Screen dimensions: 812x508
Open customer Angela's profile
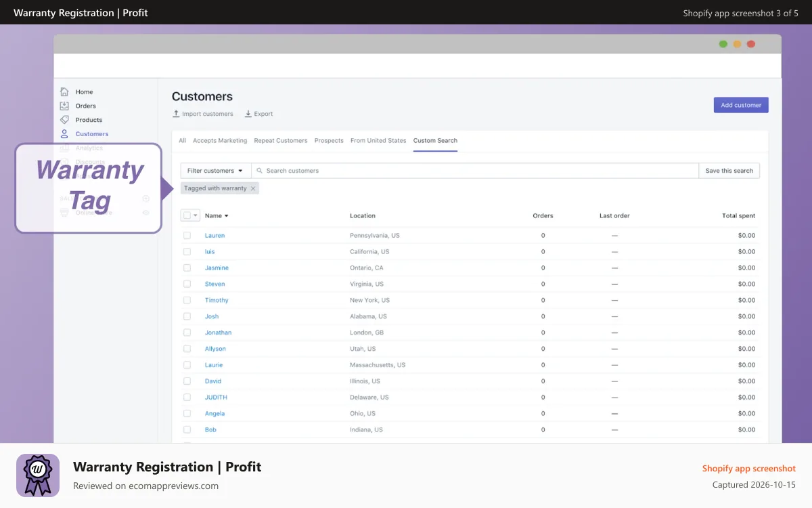click(215, 414)
